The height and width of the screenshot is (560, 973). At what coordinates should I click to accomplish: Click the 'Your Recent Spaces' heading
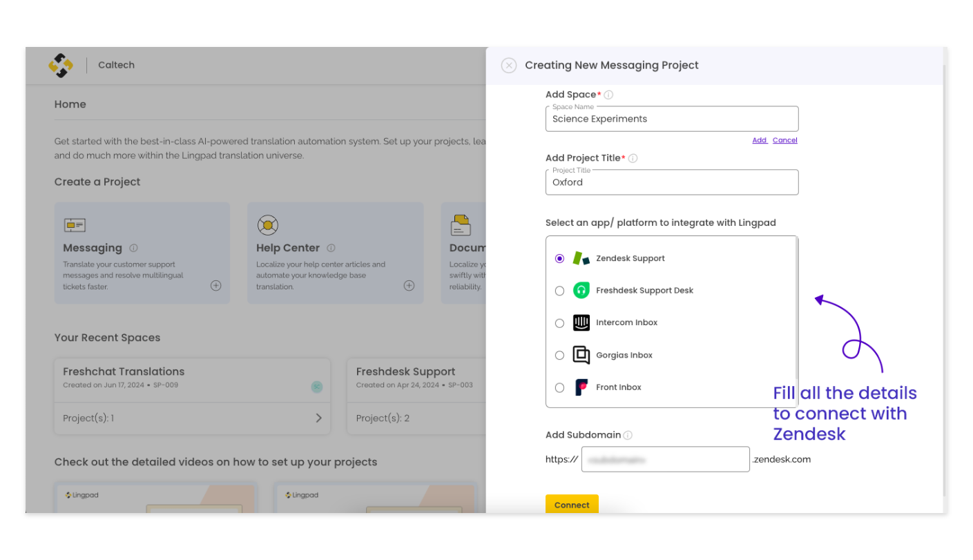107,338
